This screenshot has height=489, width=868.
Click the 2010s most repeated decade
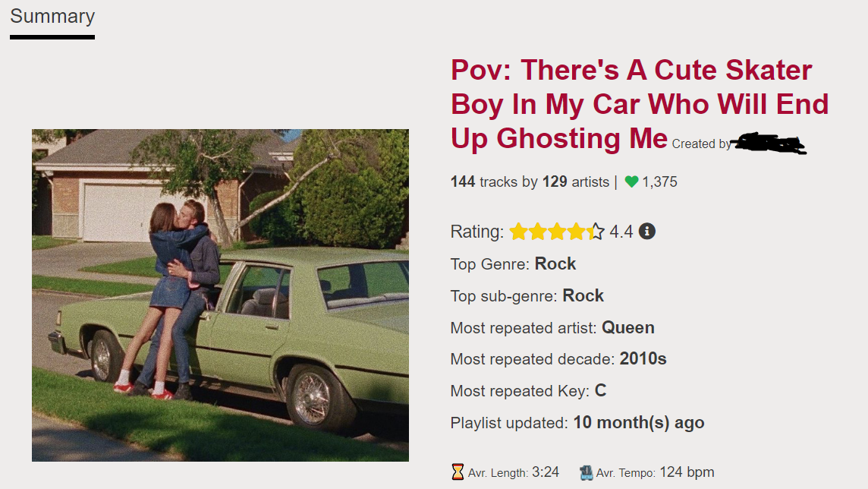(x=643, y=359)
